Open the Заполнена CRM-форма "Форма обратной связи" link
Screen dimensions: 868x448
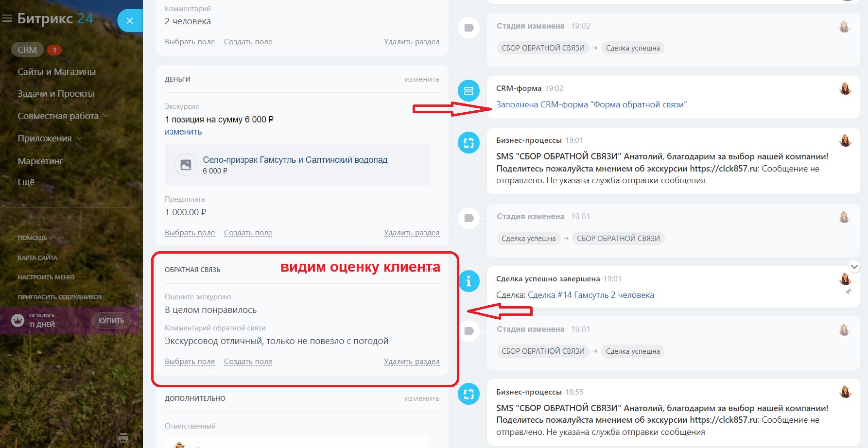click(x=591, y=104)
